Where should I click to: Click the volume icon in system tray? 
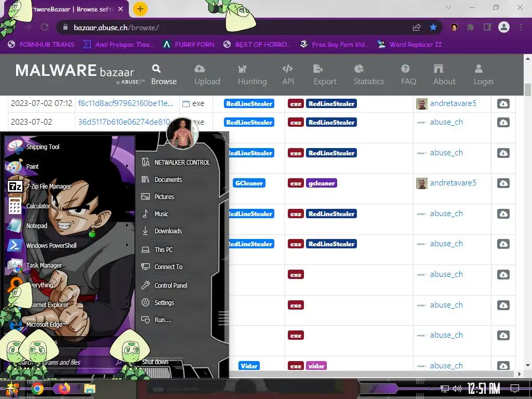pyautogui.click(x=457, y=389)
